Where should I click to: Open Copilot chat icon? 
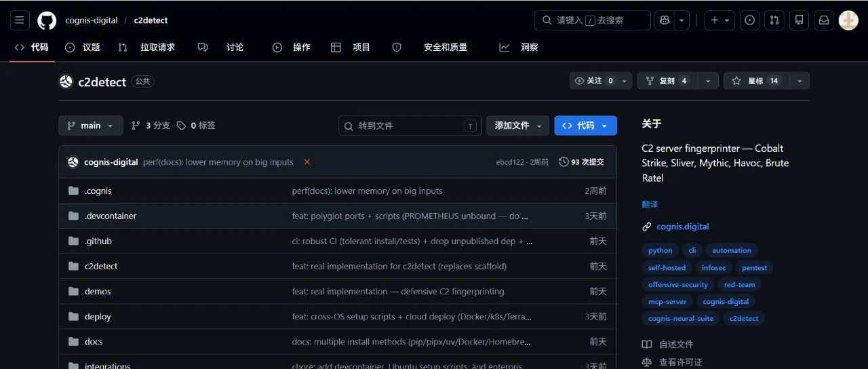[664, 20]
